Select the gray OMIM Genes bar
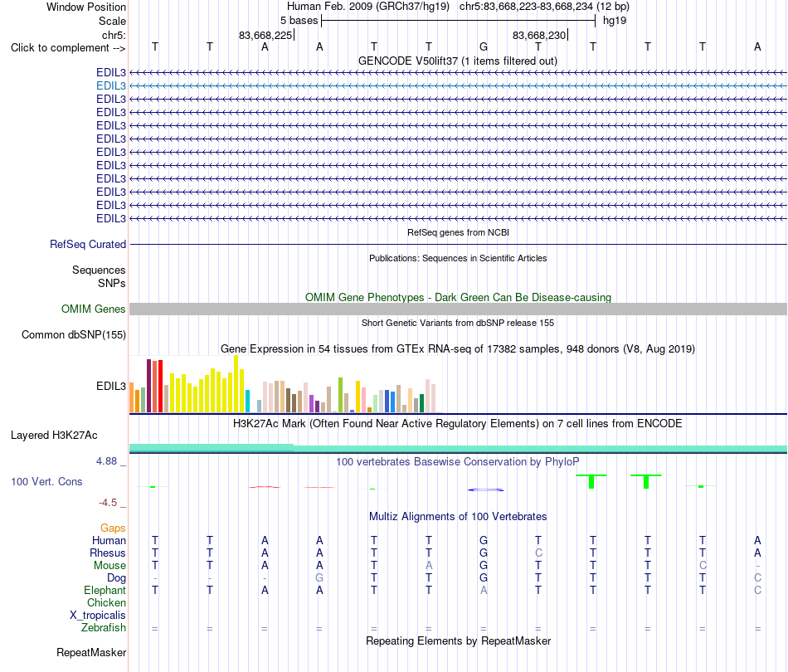The image size is (788, 672). point(458,309)
